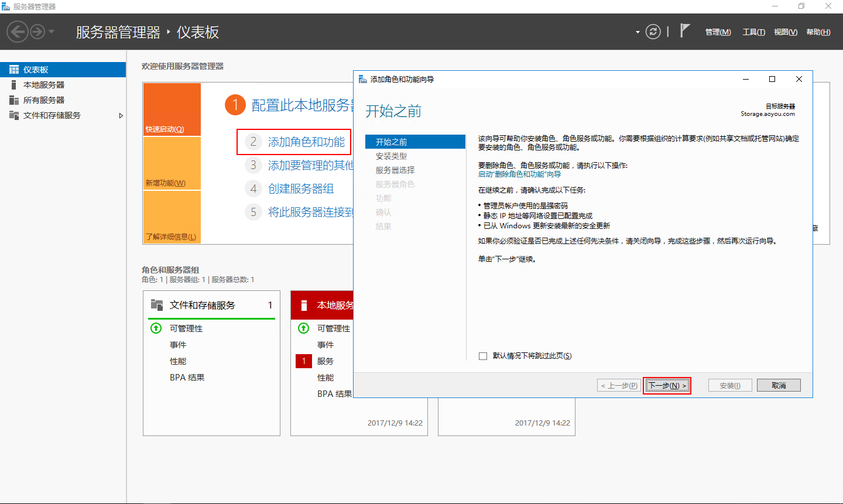This screenshot has width=843, height=504.
Task: Open the 视图(V) menu
Action: 785,32
